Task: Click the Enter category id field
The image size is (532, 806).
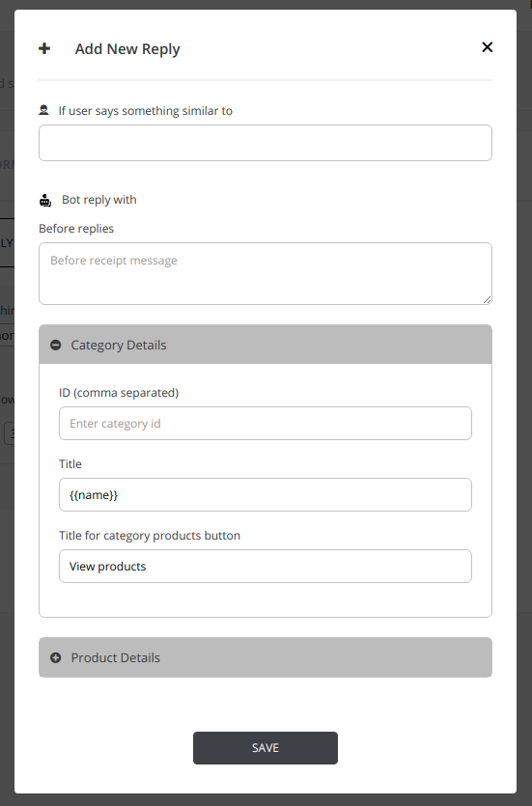Action: [266, 423]
